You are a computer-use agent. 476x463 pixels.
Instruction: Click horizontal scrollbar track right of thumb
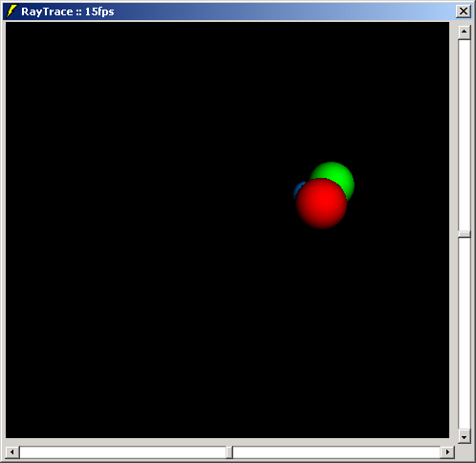pyautogui.click(x=336, y=452)
